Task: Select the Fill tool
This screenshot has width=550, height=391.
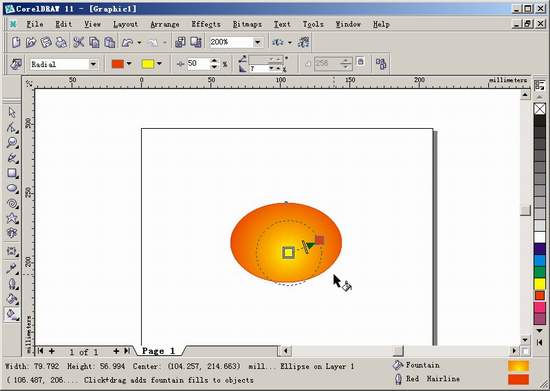Action: pos(12,299)
